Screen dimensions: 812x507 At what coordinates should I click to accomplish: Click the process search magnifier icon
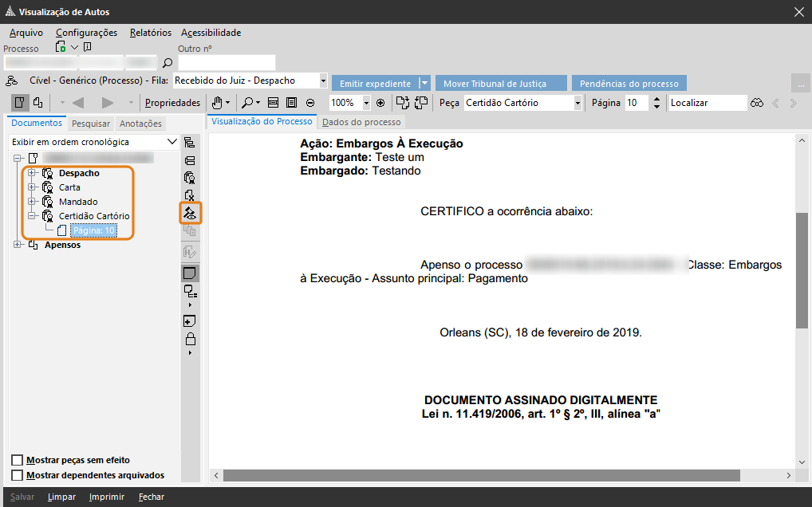click(x=168, y=63)
